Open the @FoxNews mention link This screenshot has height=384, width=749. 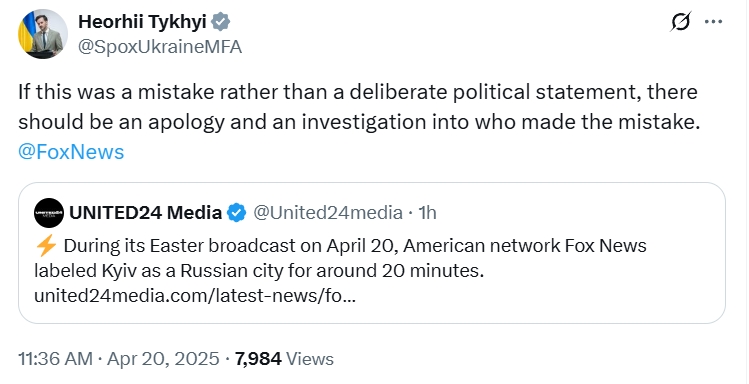71,152
